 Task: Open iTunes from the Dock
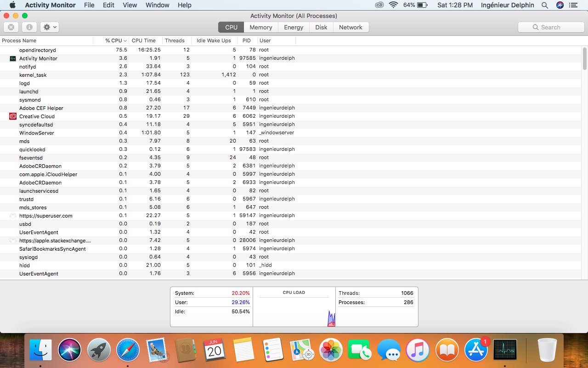418,351
